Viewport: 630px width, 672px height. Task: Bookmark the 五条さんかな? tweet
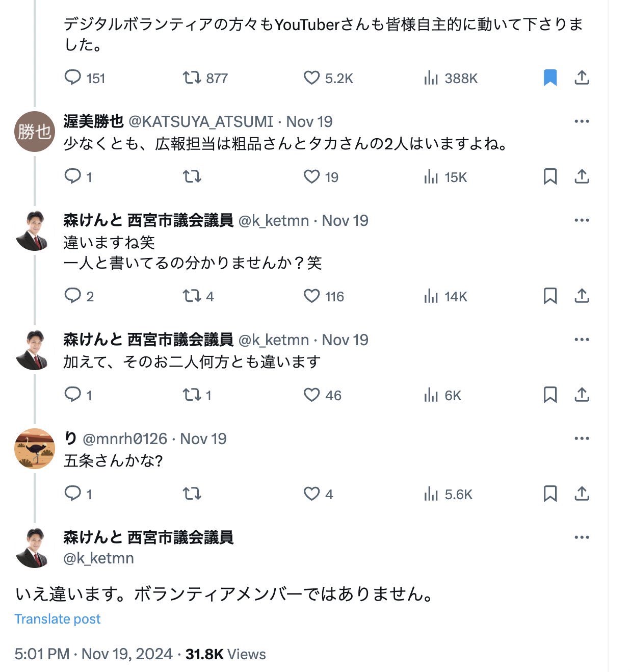point(550,494)
